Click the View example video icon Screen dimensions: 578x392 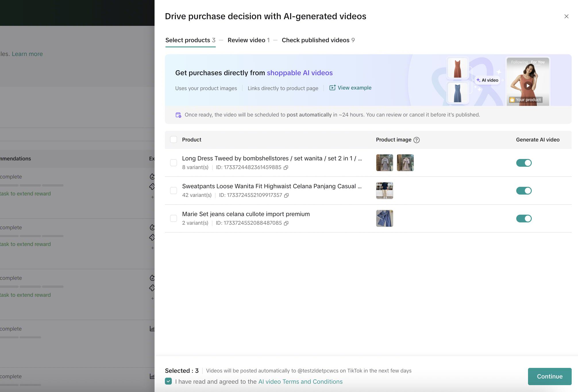tap(332, 88)
